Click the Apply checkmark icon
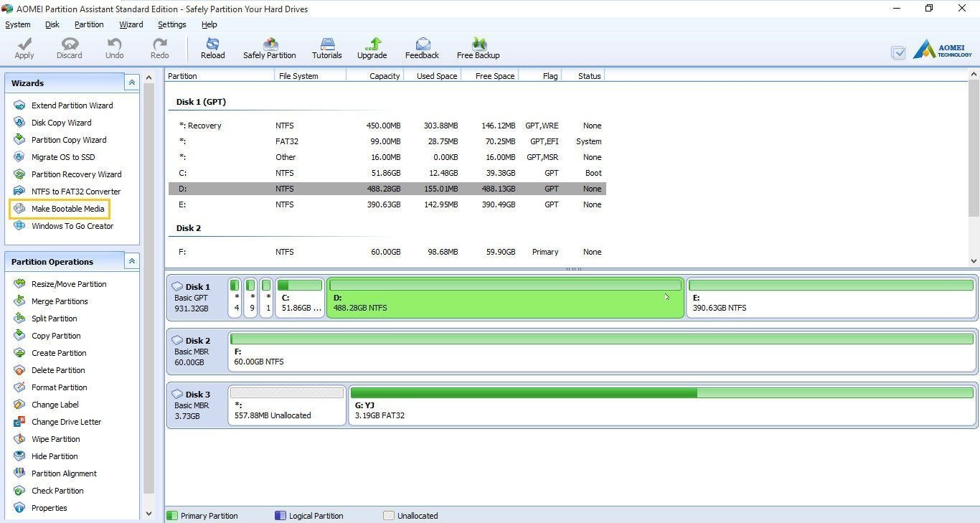The height and width of the screenshot is (523, 980). [x=24, y=44]
